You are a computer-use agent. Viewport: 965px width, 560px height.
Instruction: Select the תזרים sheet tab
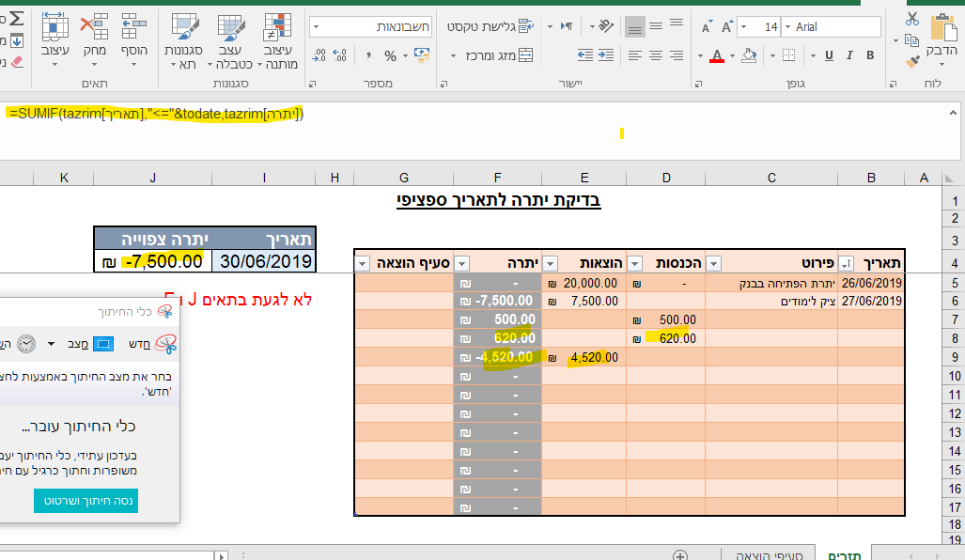846,553
